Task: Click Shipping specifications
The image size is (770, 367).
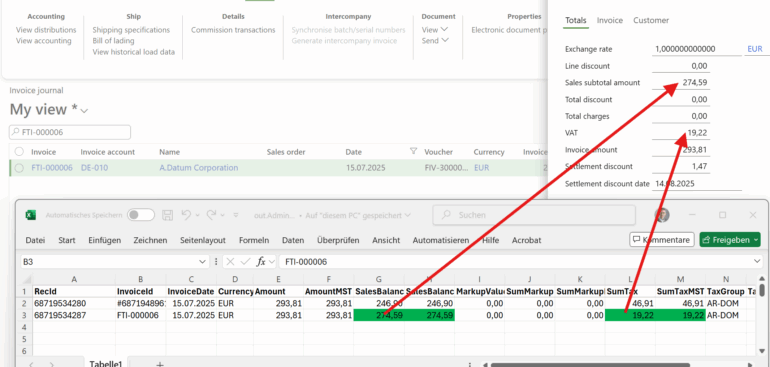Action: [131, 30]
